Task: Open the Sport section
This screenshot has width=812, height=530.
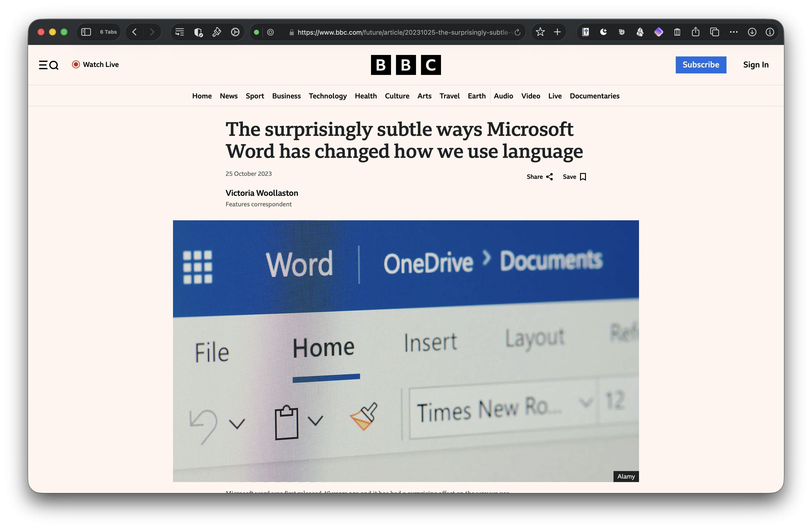Action: [255, 96]
